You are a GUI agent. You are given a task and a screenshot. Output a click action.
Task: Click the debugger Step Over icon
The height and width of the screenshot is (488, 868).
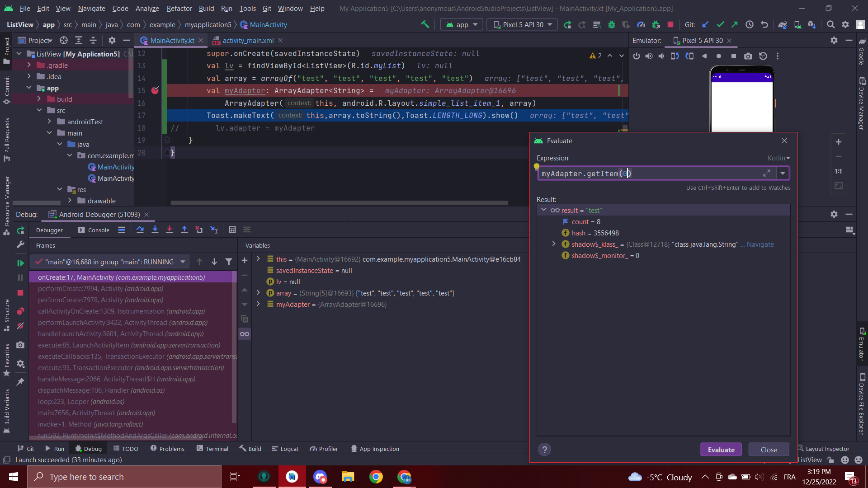click(x=140, y=230)
